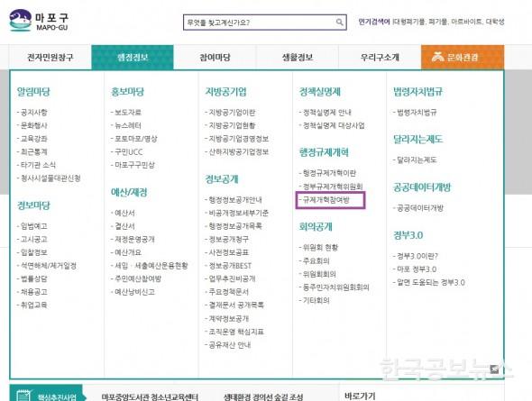Open the 위원회 현황 link
The height and width of the screenshot is (401, 532).
(320, 248)
